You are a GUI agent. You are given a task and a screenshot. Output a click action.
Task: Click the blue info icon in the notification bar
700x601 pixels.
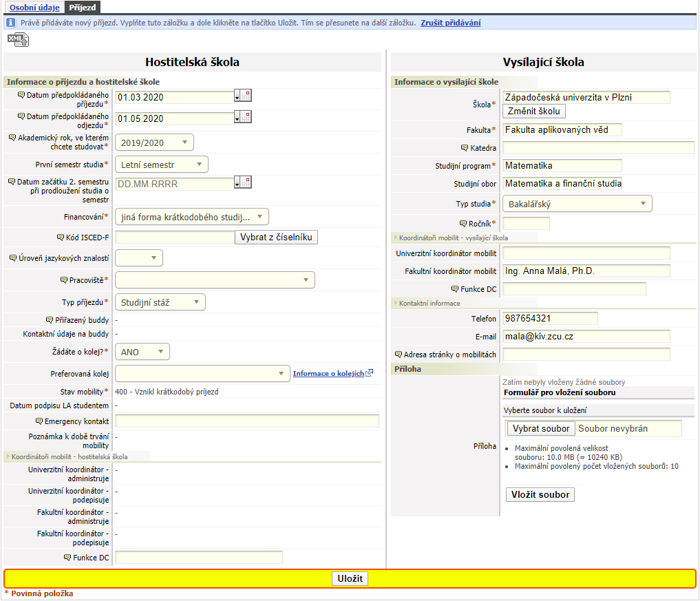click(x=11, y=22)
